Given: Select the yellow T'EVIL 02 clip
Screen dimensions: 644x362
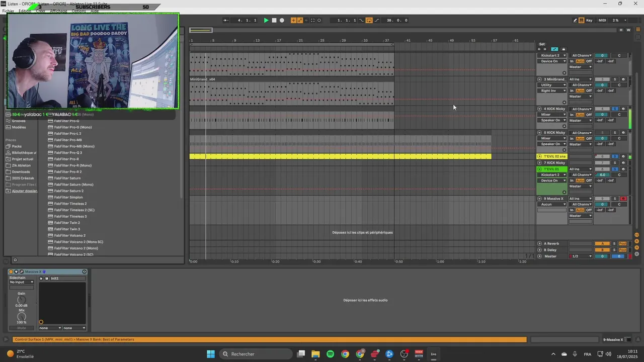Looking at the screenshot, I should click(x=340, y=156).
